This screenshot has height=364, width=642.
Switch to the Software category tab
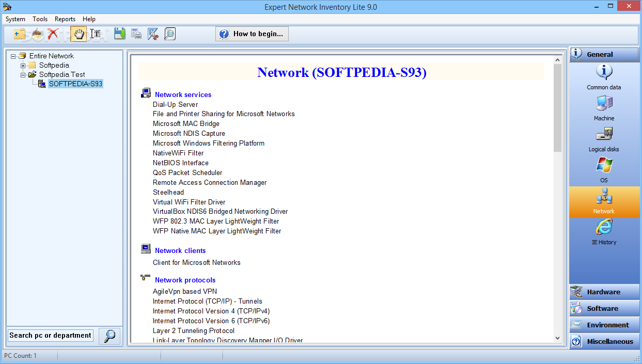point(604,308)
